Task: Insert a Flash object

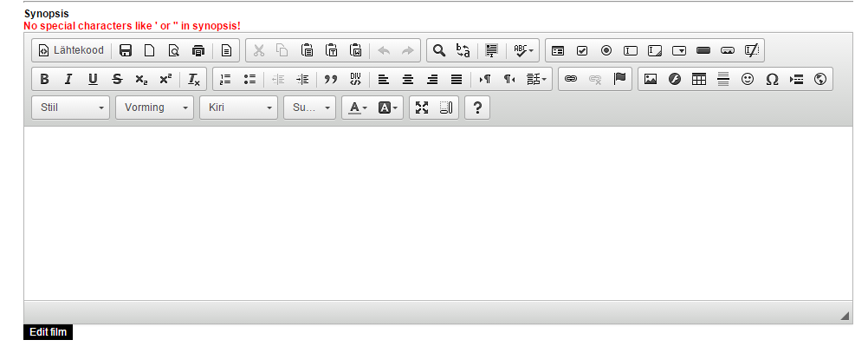Action: [675, 79]
